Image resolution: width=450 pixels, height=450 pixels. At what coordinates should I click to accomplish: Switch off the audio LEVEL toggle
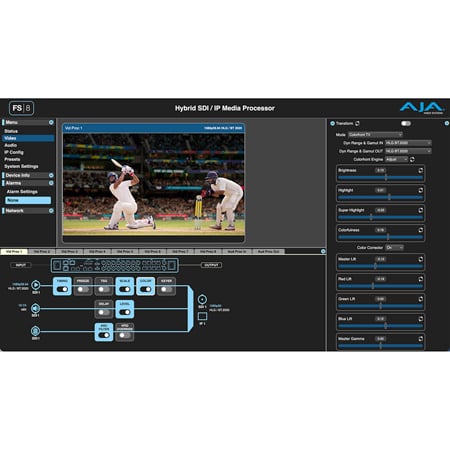coord(125,312)
